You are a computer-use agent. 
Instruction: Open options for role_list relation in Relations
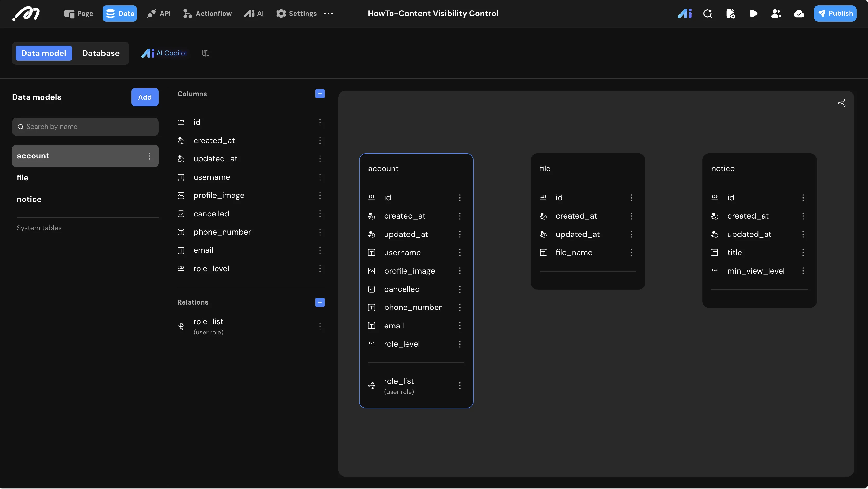point(320,326)
